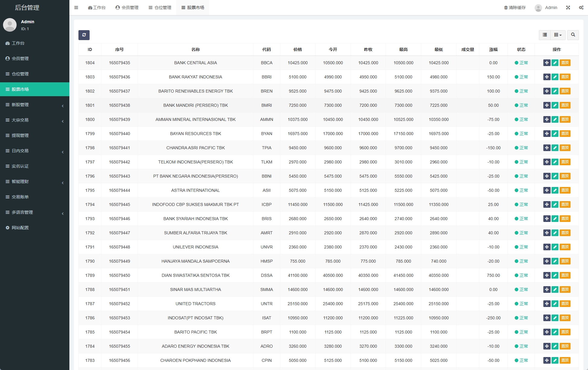Click edit pencil for BANK CENTRAL ASIA

(x=555, y=63)
